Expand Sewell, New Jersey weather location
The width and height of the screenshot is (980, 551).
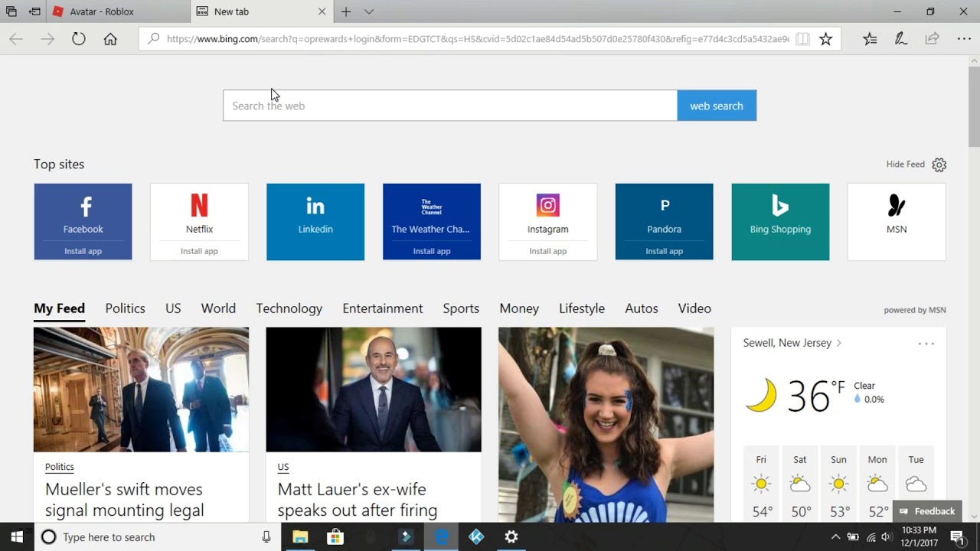pos(792,343)
